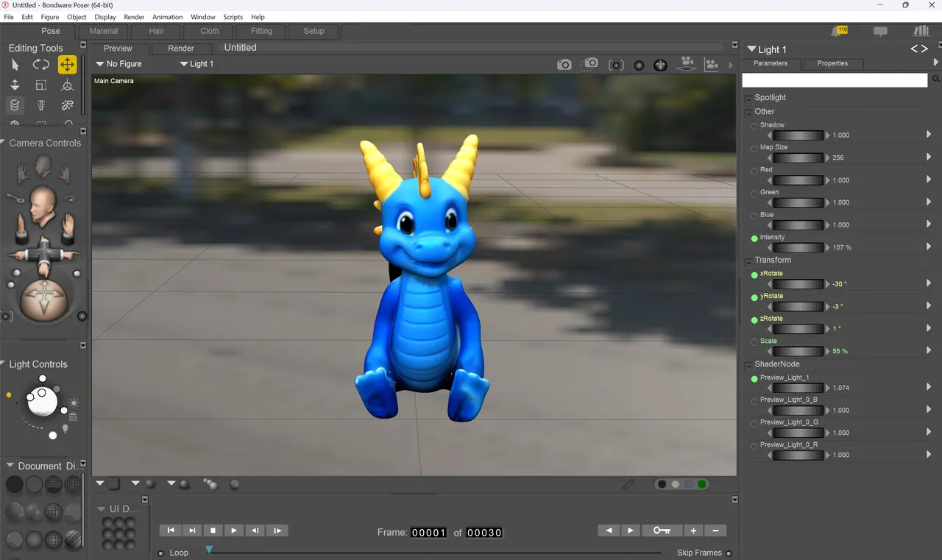Click the green color dot below preview
Viewport: 942px width, 560px height.
pyautogui.click(x=702, y=484)
